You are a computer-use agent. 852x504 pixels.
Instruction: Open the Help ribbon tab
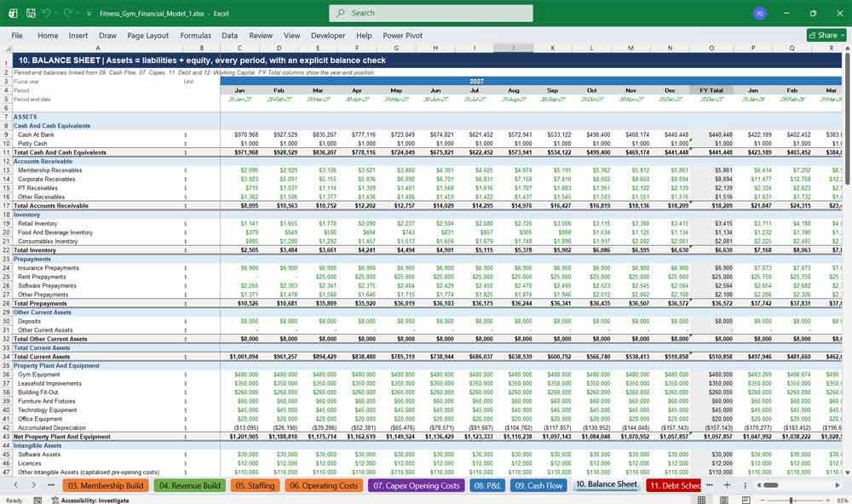364,35
